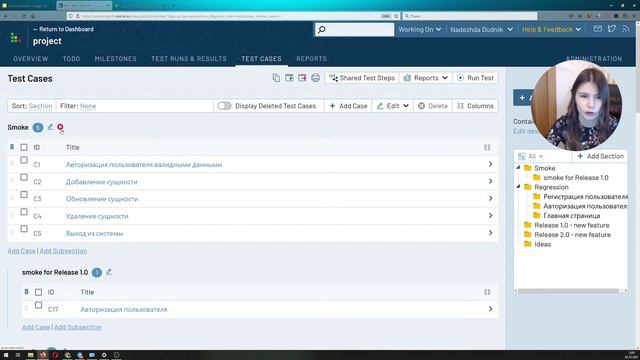Open the mail envelope icon in header
The width and height of the screenshot is (640, 360).
click(598, 29)
